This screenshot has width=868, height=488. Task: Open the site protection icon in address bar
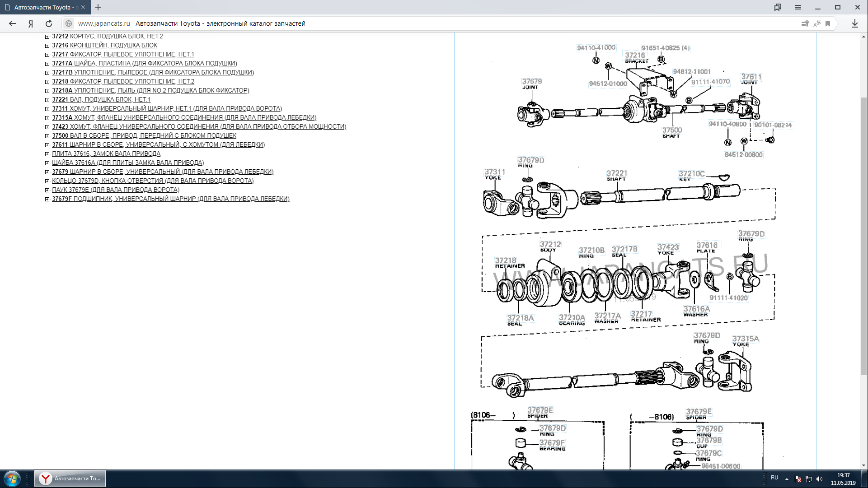pos(805,23)
